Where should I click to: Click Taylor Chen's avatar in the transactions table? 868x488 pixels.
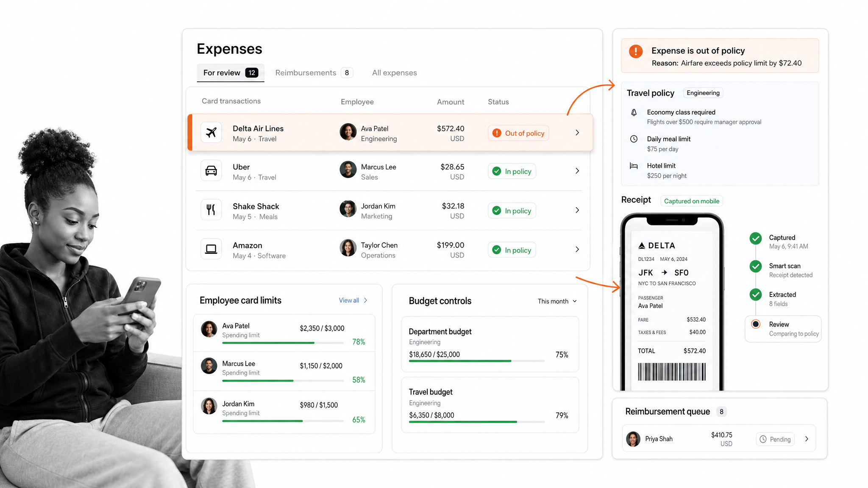pyautogui.click(x=348, y=248)
